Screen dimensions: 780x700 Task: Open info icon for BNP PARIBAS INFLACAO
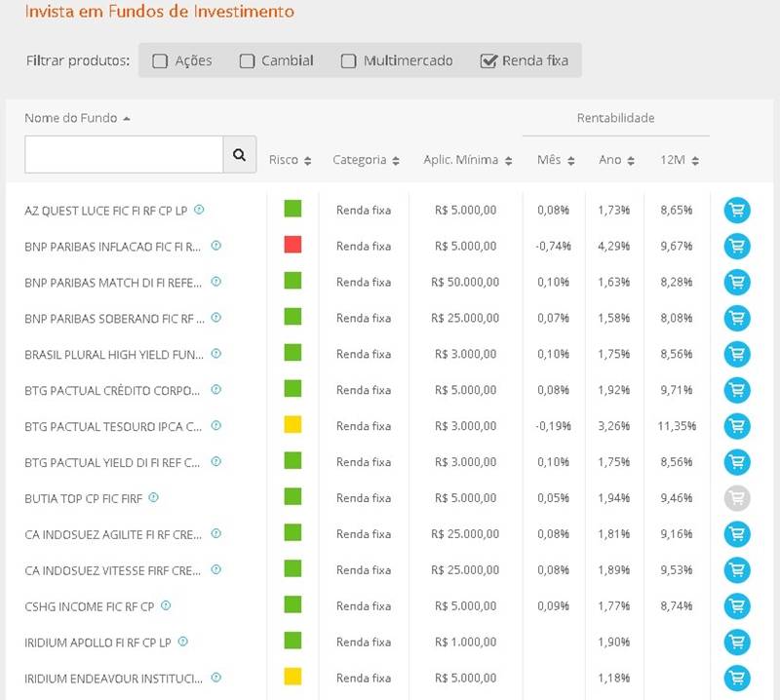tap(215, 246)
